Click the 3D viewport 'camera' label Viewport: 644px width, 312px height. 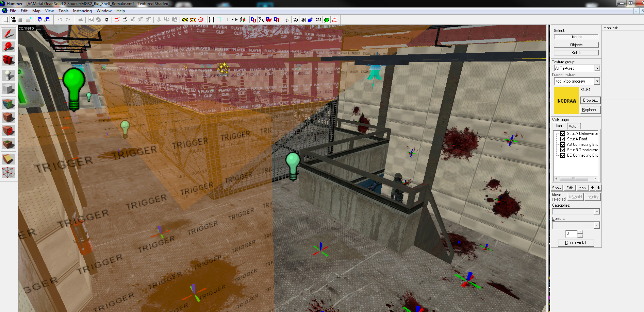[x=27, y=28]
